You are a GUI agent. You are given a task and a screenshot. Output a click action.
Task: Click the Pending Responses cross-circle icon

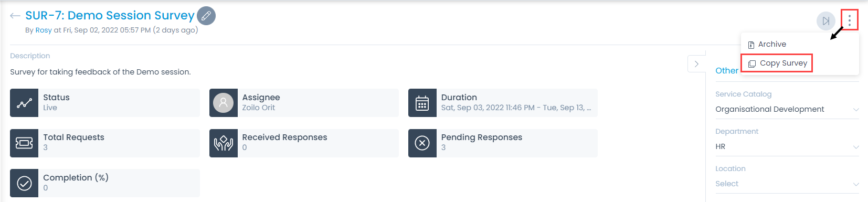pos(422,143)
